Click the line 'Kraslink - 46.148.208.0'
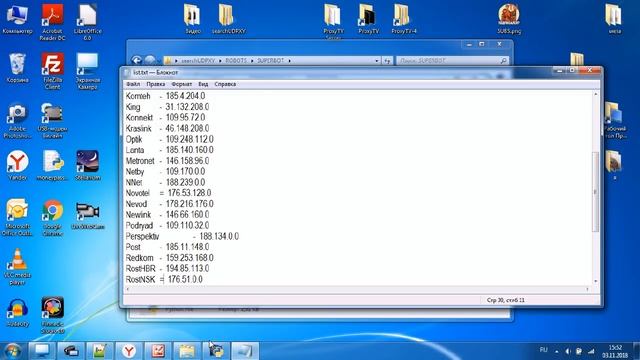This screenshot has height=360, width=640. (167, 129)
